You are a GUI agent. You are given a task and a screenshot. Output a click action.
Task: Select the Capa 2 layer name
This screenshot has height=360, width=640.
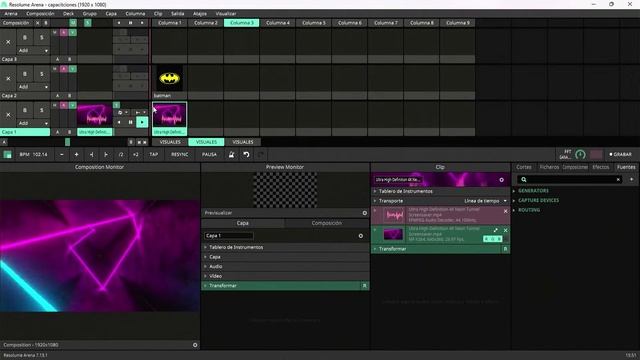pos(25,96)
